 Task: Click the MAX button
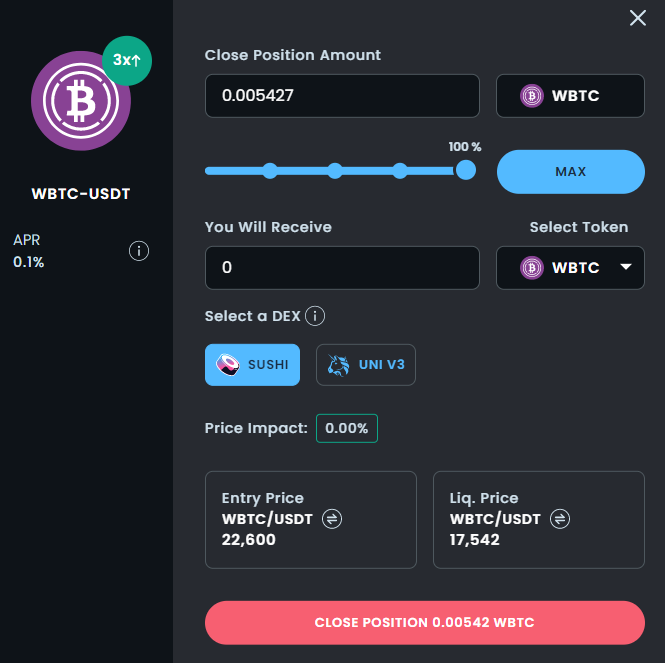(x=570, y=172)
